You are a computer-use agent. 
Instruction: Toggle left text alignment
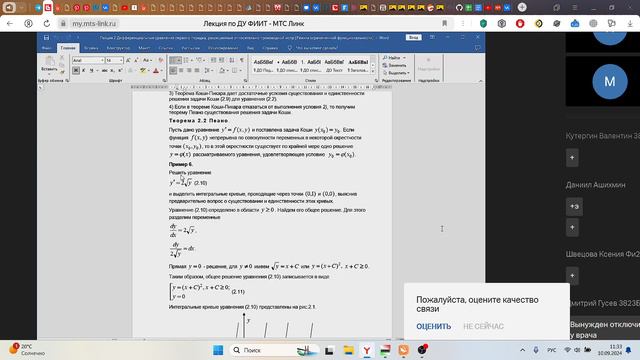[x=173, y=71]
